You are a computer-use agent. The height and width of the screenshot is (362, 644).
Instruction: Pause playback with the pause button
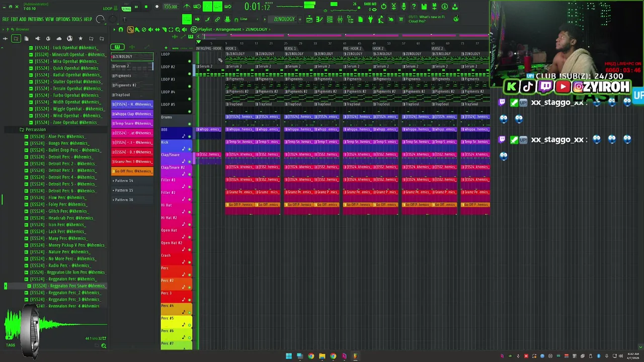[x=136, y=7]
